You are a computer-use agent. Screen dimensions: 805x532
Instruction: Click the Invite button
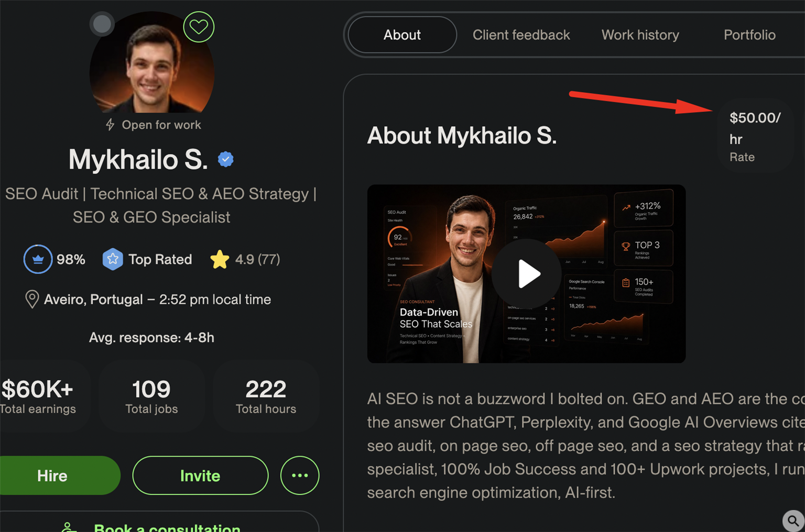click(200, 475)
